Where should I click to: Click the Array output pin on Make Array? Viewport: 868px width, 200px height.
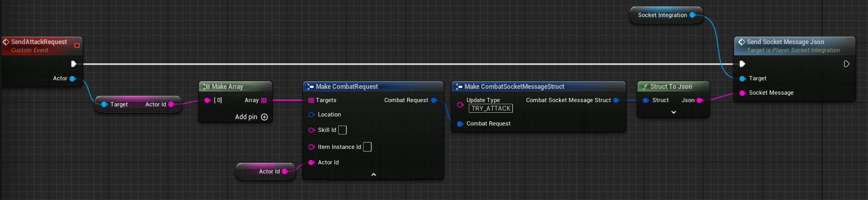[x=264, y=100]
